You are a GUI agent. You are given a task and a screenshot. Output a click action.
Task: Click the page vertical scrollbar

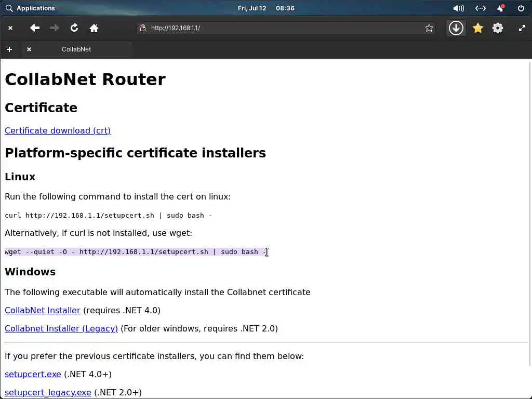pyautogui.click(x=529, y=214)
